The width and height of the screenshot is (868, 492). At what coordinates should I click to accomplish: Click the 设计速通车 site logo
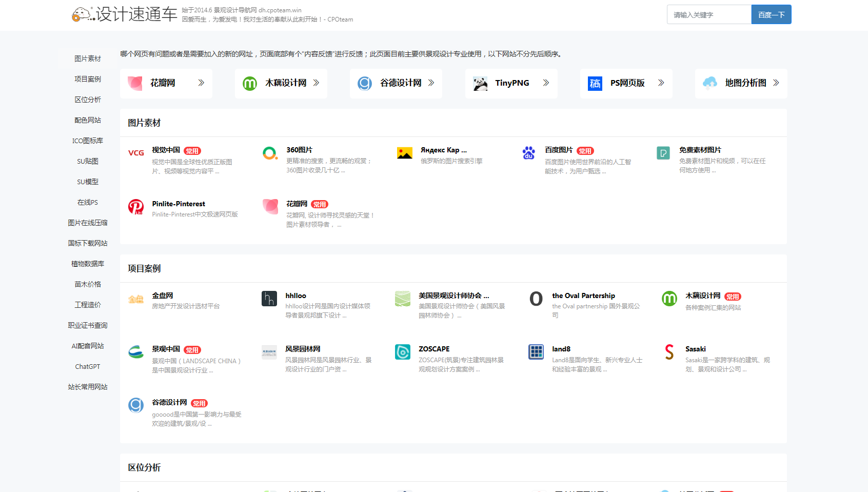(125, 14)
